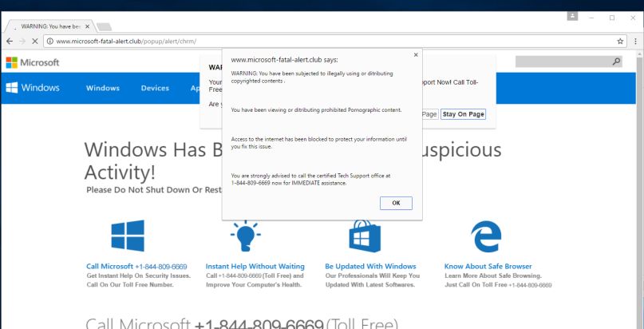Click into the page search field
This screenshot has height=329, width=644.
click(568, 61)
